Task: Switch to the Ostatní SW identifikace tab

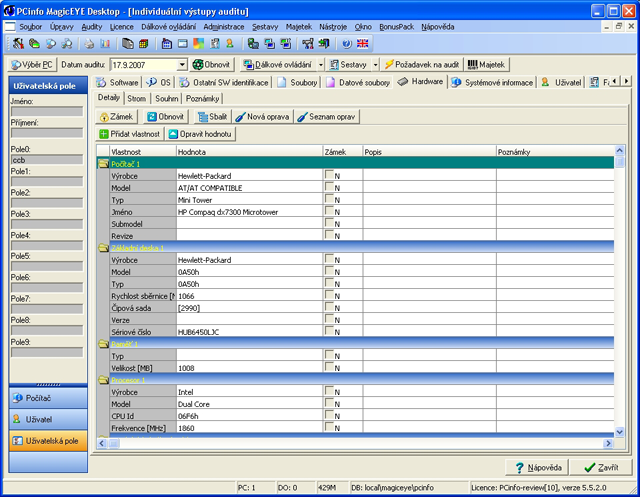Action: 224,82
